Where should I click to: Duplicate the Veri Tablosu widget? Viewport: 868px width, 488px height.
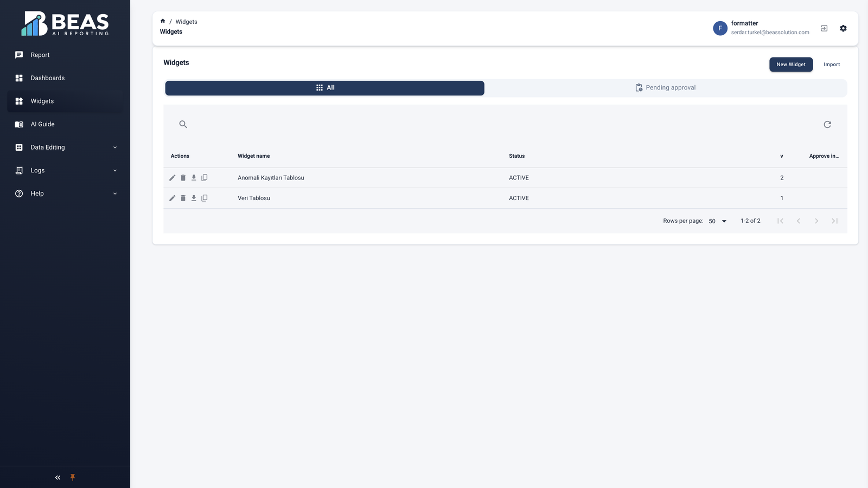[205, 198]
